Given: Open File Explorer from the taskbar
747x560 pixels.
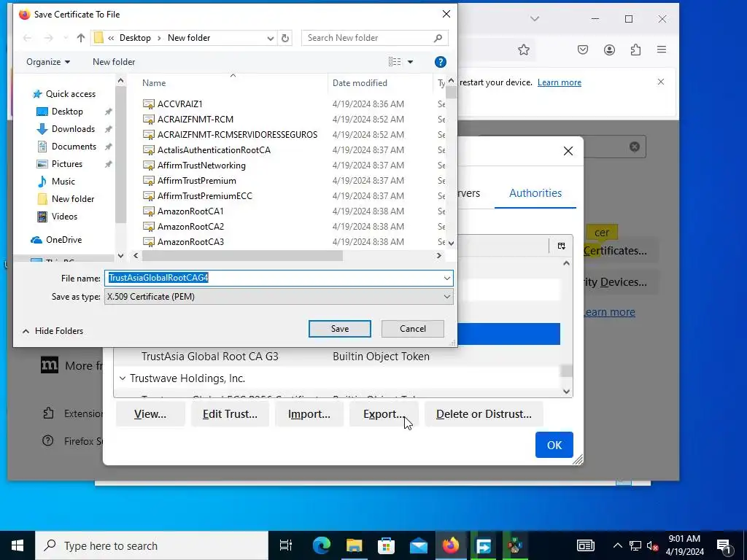Looking at the screenshot, I should pyautogui.click(x=354, y=545).
